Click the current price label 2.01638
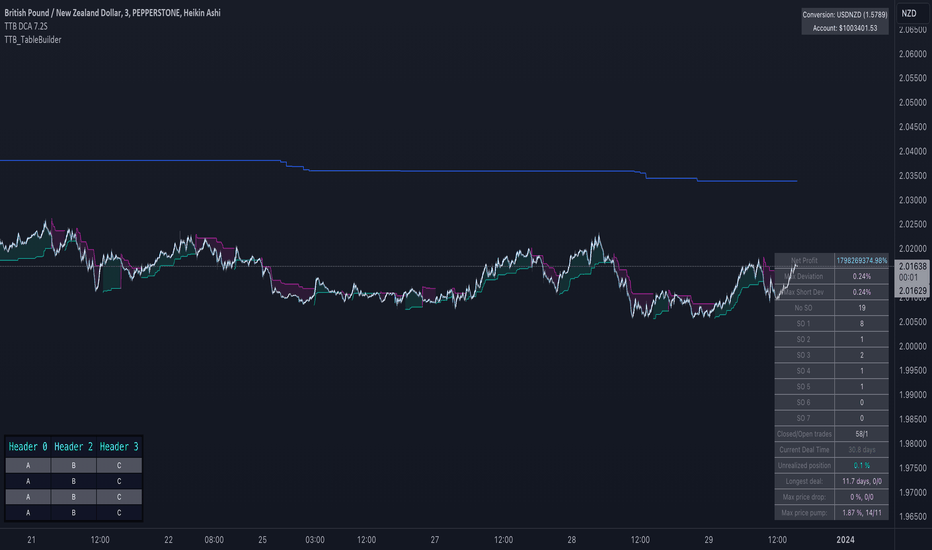The height and width of the screenshot is (550, 932). pos(912,266)
